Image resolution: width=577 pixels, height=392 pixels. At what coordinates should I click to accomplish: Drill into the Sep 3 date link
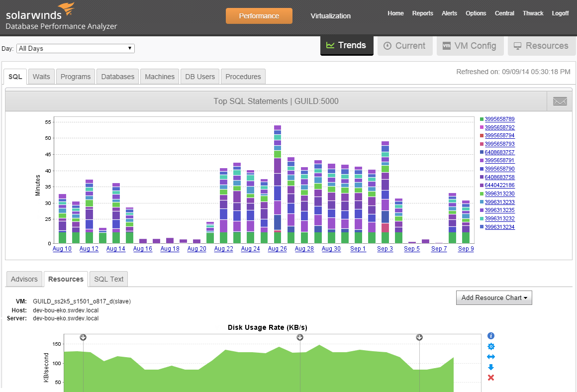click(x=385, y=248)
